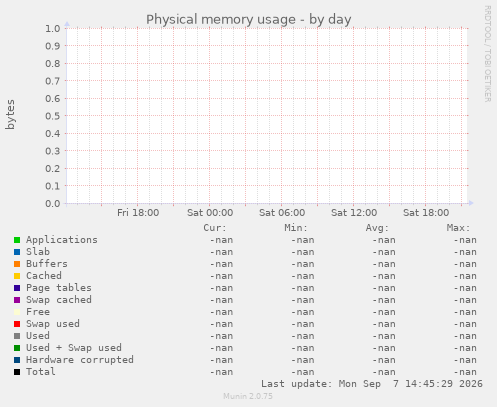Select the 'Swap cached' legend label
Image resolution: width=497 pixels, height=407 pixels.
pyautogui.click(x=59, y=300)
